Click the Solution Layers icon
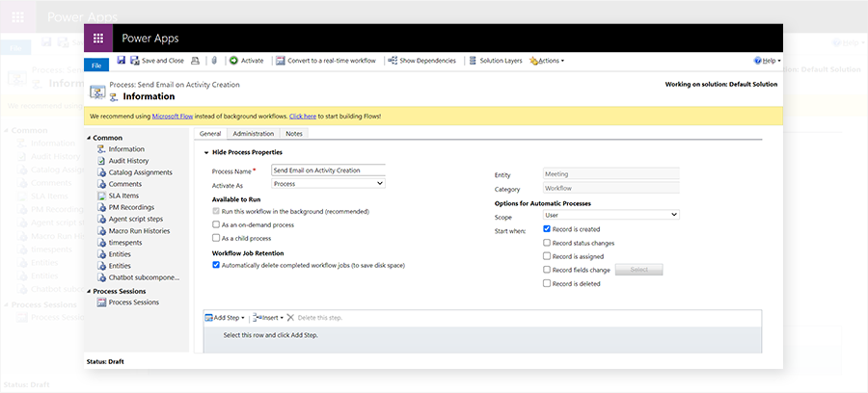Image resolution: width=868 pixels, height=393 pixels. [473, 61]
